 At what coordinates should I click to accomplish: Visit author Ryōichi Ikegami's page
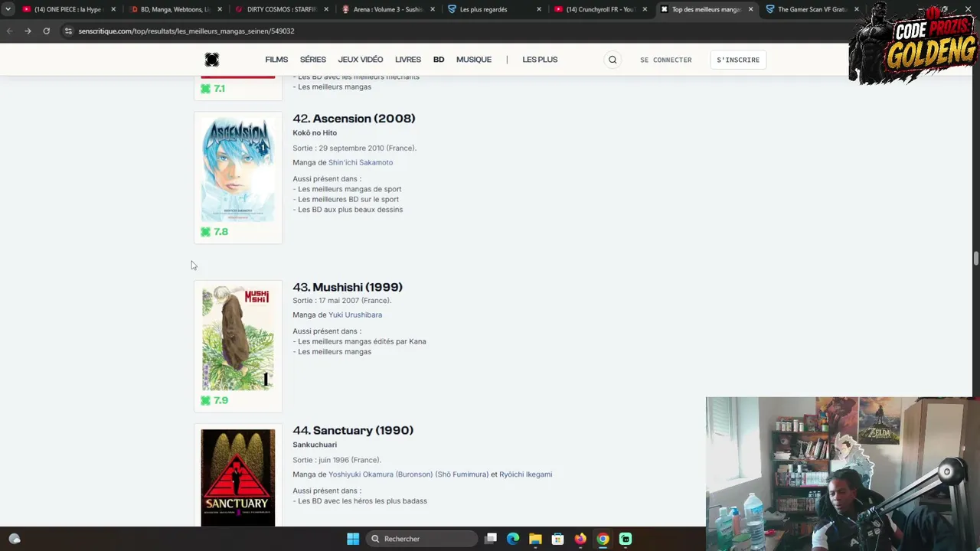525,474
